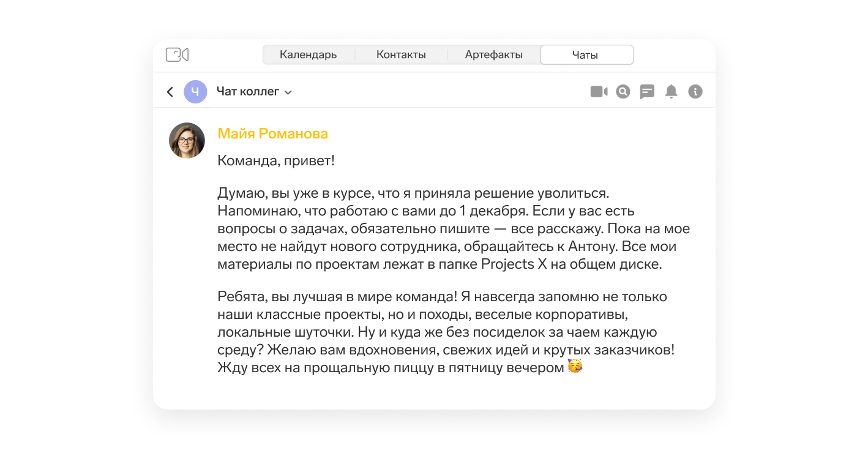
Task: Click sender name Майя Романова
Action: click(273, 133)
